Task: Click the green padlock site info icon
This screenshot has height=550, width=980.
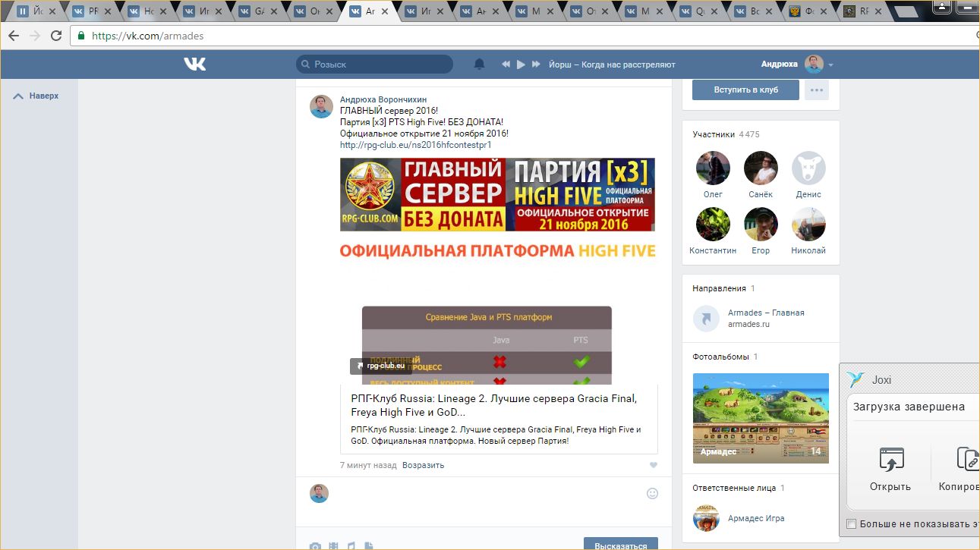Action: [x=81, y=36]
